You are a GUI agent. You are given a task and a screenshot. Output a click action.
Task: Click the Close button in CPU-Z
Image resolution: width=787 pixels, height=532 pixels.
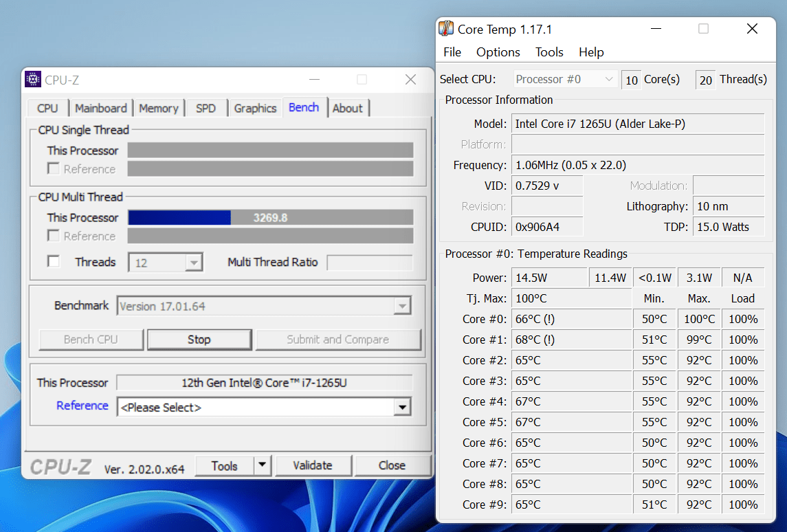click(x=392, y=465)
